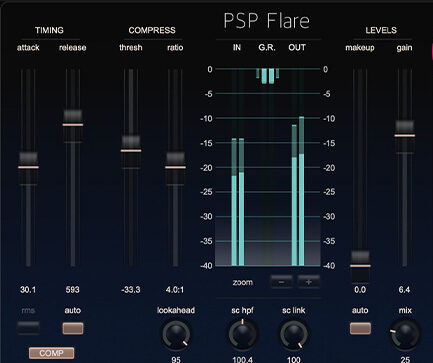Click the gain value 6.4

tap(404, 290)
